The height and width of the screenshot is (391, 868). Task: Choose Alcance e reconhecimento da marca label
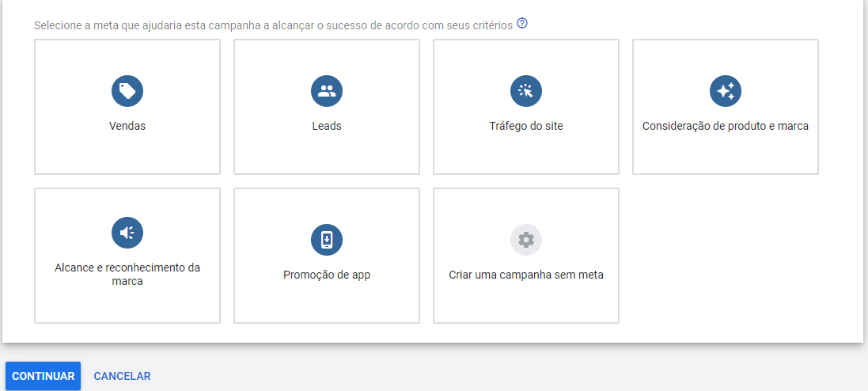click(x=127, y=274)
